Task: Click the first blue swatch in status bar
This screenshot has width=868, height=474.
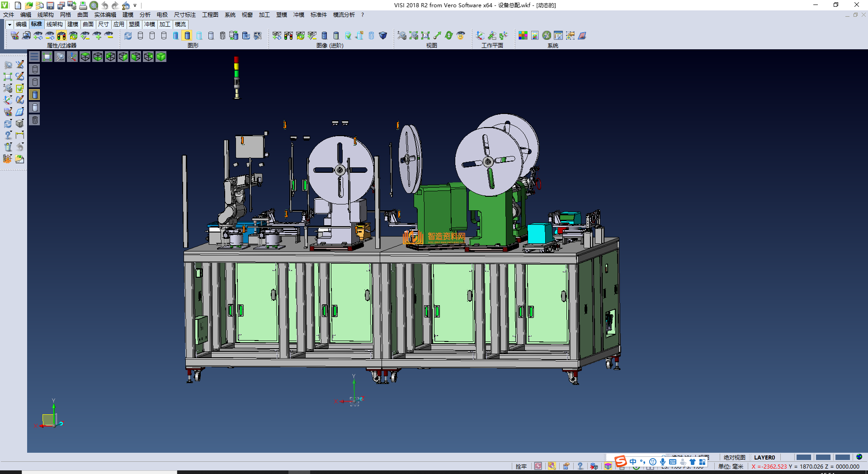Action: coord(803,457)
